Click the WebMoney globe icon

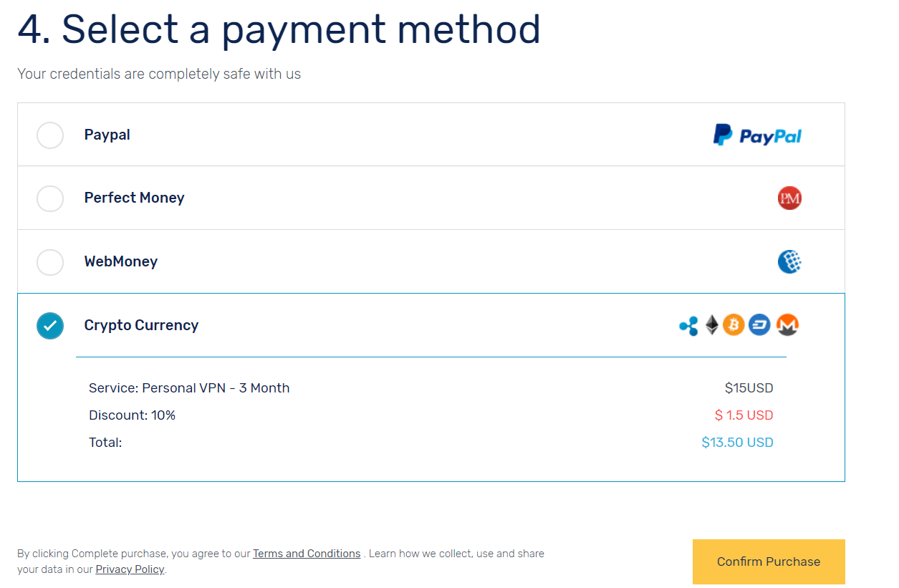(x=789, y=261)
